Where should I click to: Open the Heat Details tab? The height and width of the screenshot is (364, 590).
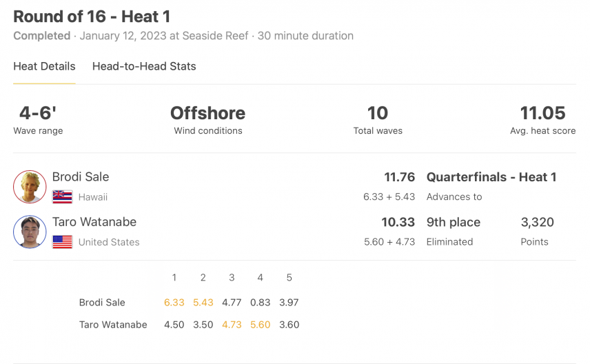[x=44, y=66]
